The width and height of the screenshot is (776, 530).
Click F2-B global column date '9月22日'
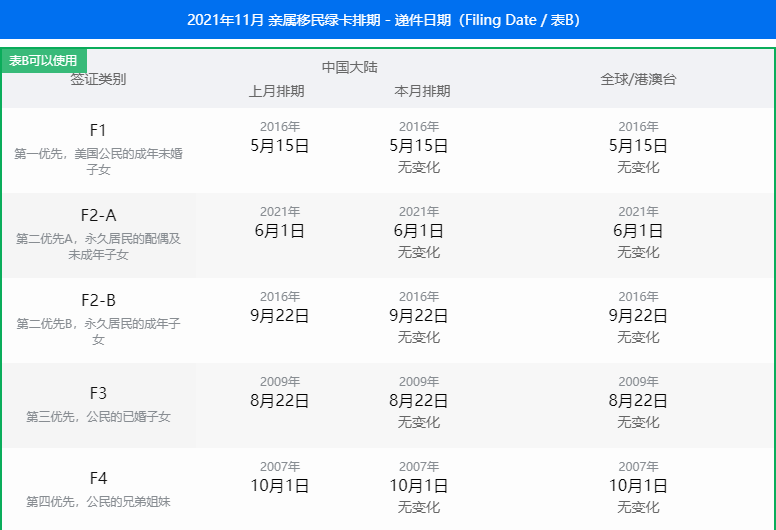click(x=638, y=316)
